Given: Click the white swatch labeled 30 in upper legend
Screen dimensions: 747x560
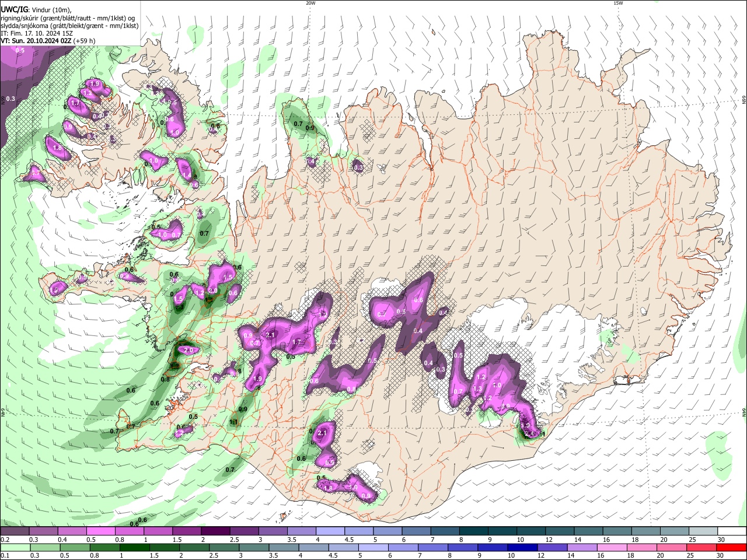Looking at the screenshot, I should (732, 531).
